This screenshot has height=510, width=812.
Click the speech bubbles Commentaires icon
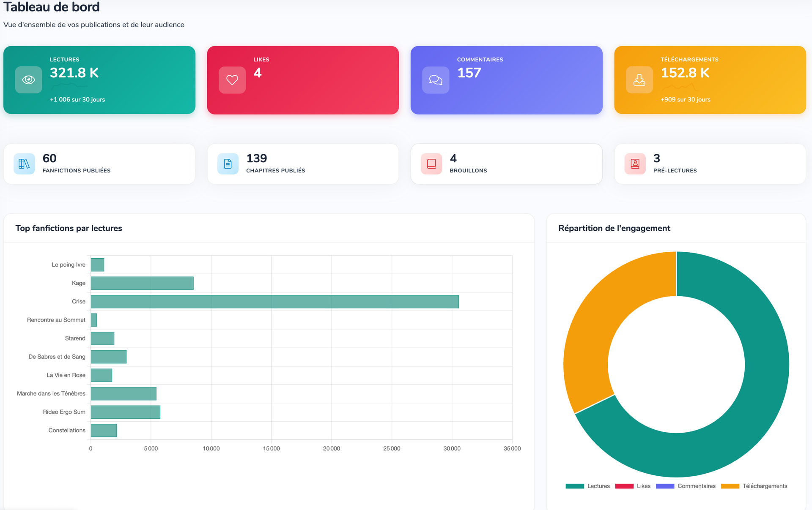pos(436,80)
